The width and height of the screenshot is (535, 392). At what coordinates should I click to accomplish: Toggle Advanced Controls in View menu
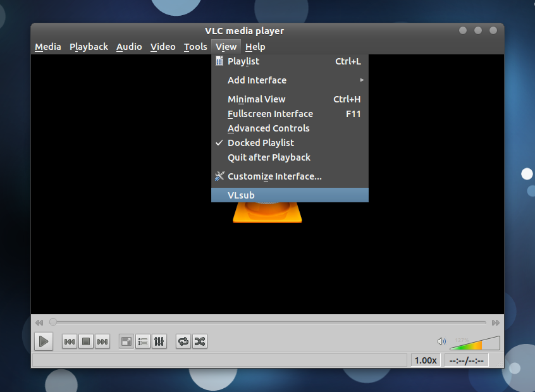pyautogui.click(x=268, y=128)
